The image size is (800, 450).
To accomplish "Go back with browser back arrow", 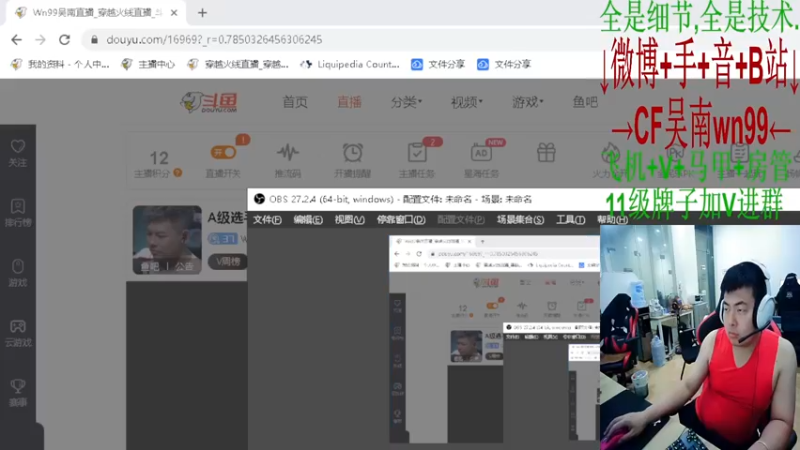I will point(16,40).
